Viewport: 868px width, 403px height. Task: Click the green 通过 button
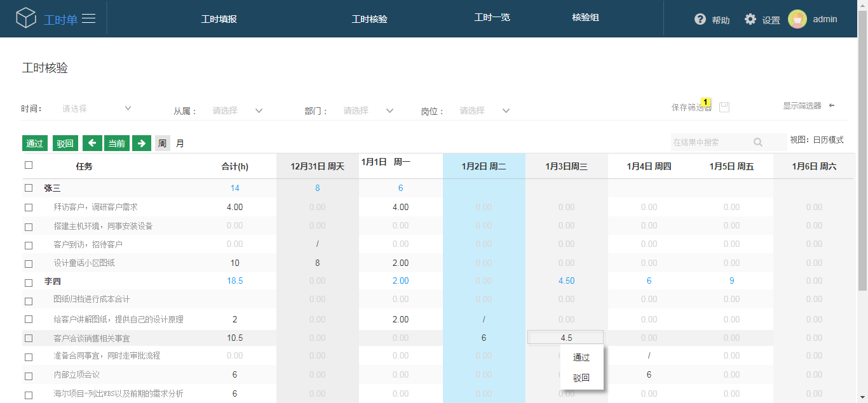(x=35, y=143)
